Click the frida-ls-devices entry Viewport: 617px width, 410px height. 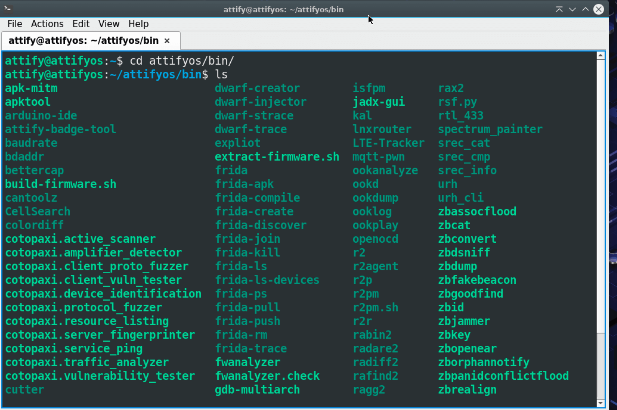pyautogui.click(x=267, y=280)
